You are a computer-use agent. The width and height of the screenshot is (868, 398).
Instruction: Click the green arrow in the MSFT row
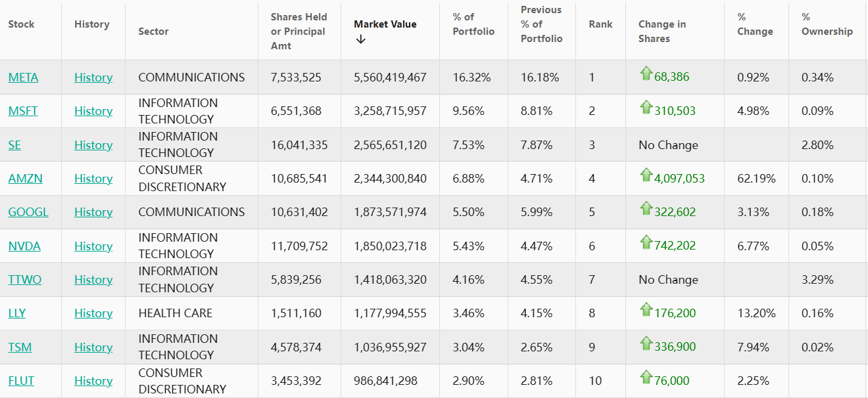(646, 107)
